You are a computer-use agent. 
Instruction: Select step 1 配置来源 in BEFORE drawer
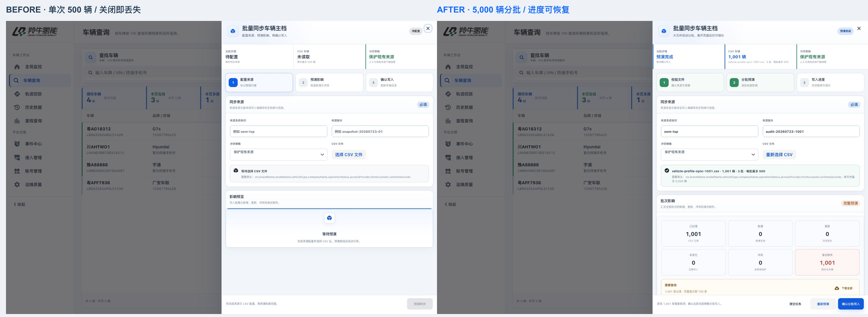259,83
